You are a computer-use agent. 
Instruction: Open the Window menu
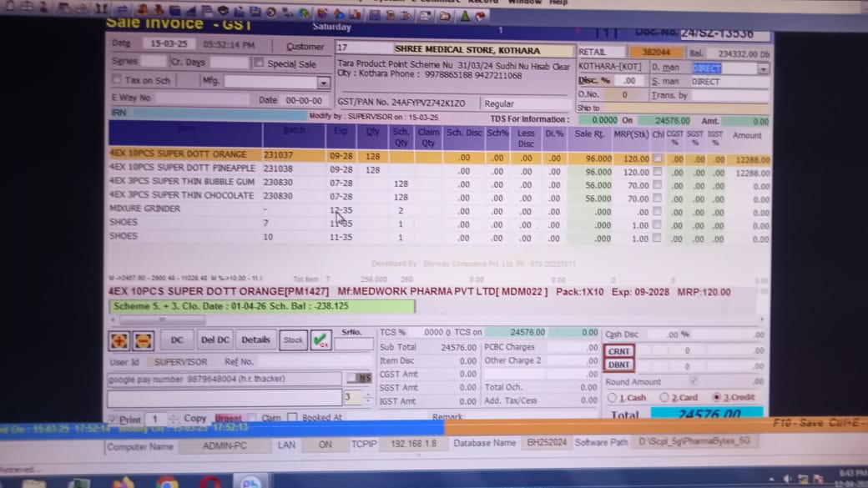524,3
